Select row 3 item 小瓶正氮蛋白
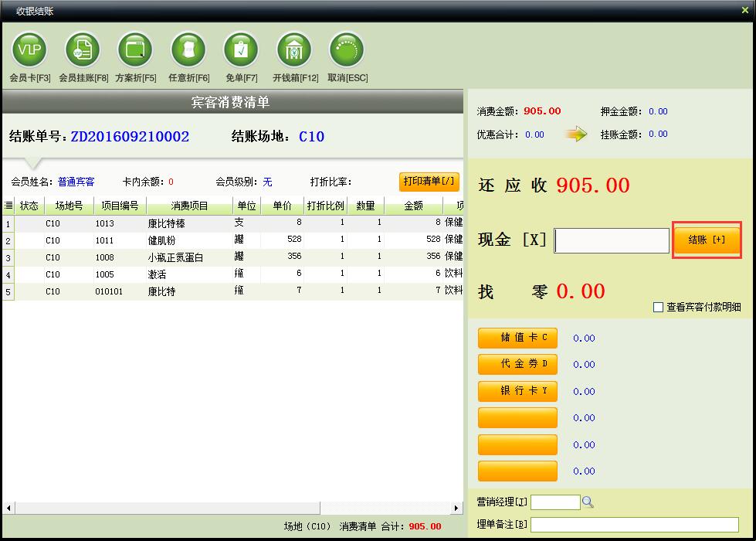756x541 pixels. point(175,257)
